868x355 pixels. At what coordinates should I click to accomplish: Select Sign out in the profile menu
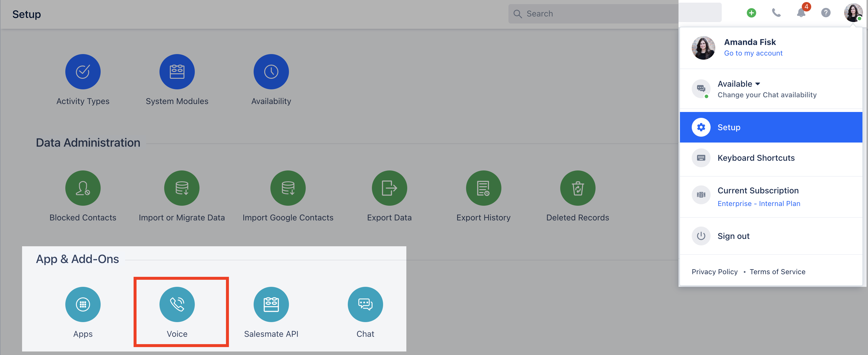pyautogui.click(x=771, y=236)
